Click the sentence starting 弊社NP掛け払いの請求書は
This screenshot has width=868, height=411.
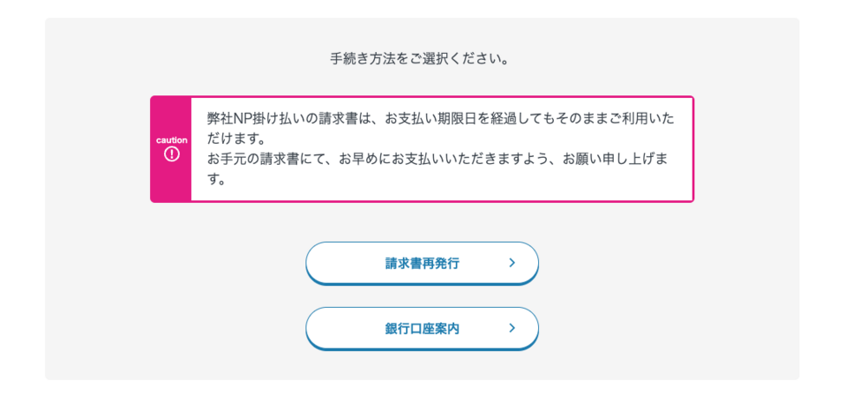pos(441,127)
